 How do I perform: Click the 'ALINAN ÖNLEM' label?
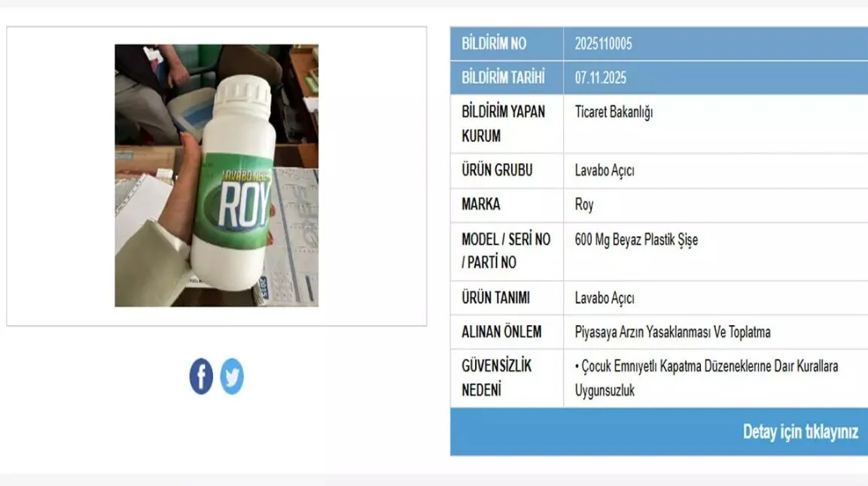501,332
